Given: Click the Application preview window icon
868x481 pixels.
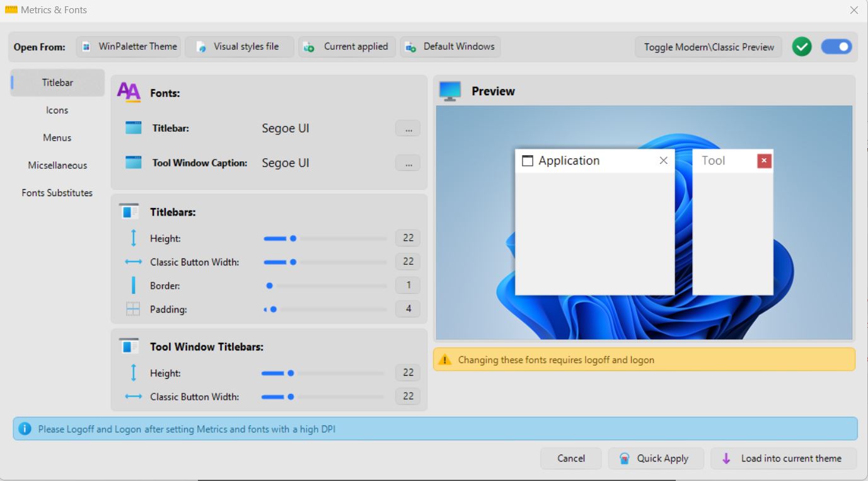Looking at the screenshot, I should (x=528, y=161).
